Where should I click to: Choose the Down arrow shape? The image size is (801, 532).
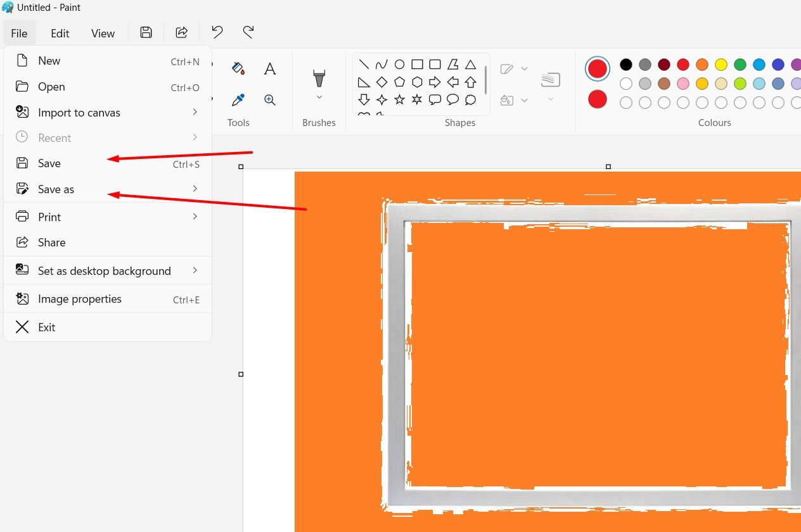click(x=364, y=99)
